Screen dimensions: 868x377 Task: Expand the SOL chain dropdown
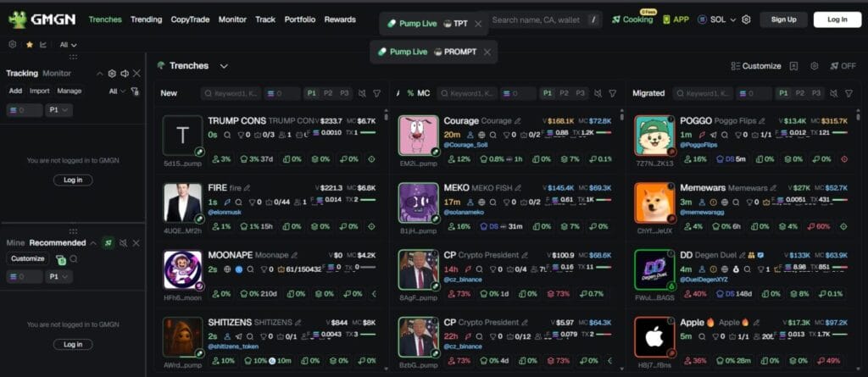click(x=717, y=19)
